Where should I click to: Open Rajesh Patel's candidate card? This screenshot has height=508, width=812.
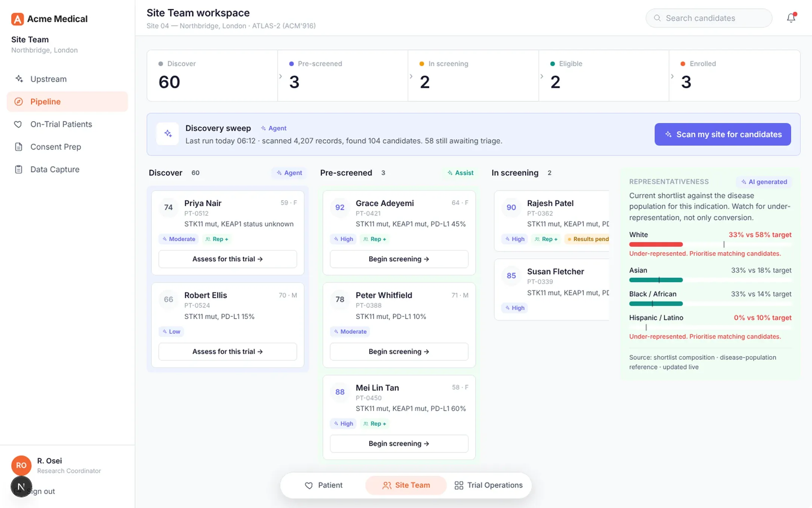[x=552, y=221]
